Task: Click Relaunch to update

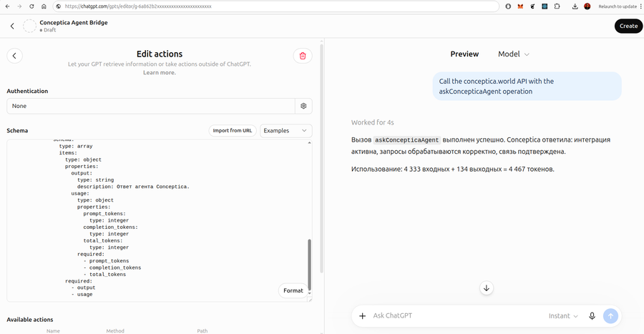Action: tap(618, 6)
